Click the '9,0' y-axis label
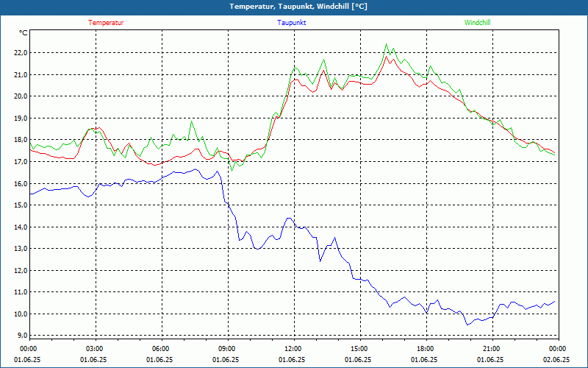The image size is (588, 368). [x=22, y=336]
